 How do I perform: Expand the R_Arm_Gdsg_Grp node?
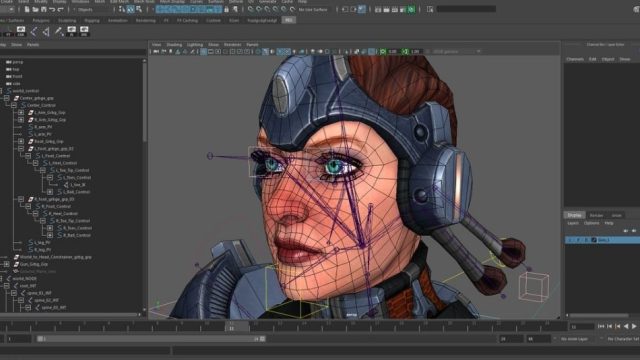(21, 120)
